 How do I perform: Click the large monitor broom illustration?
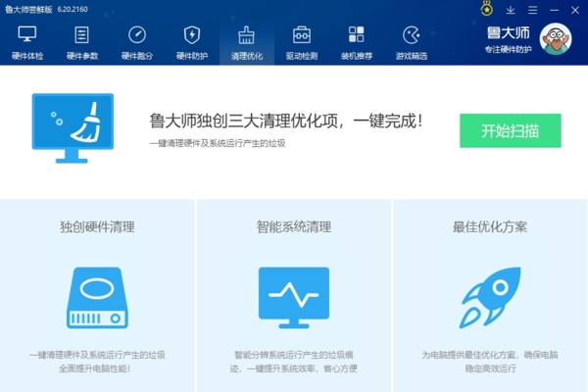click(x=73, y=128)
